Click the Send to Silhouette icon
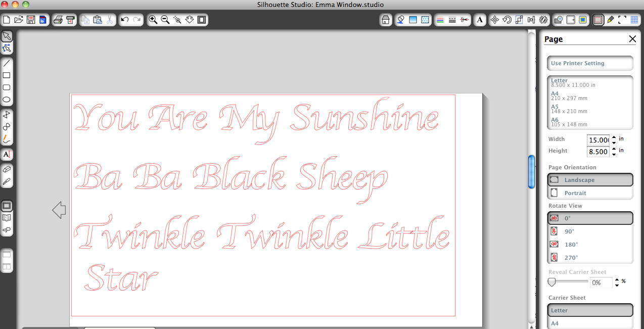Screen dimensions: 644x329 pyautogui.click(x=71, y=20)
